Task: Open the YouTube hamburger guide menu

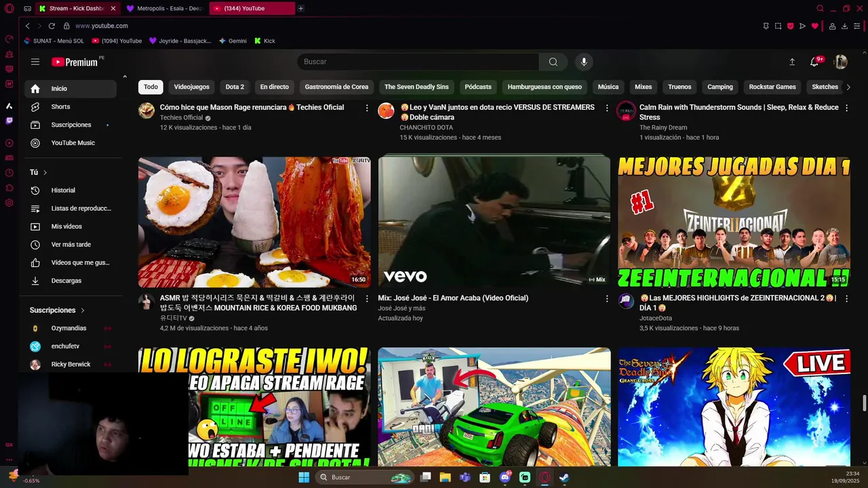Action: (x=35, y=62)
